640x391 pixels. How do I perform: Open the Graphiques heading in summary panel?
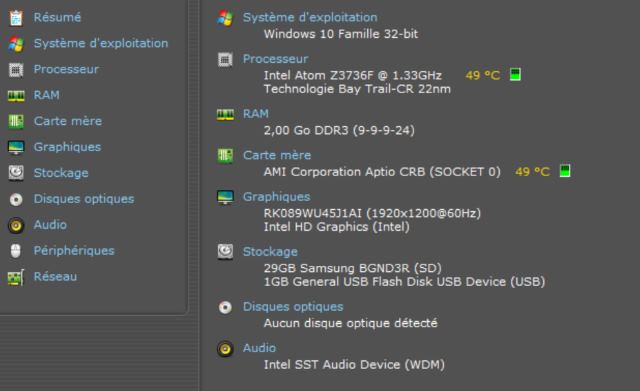click(276, 197)
